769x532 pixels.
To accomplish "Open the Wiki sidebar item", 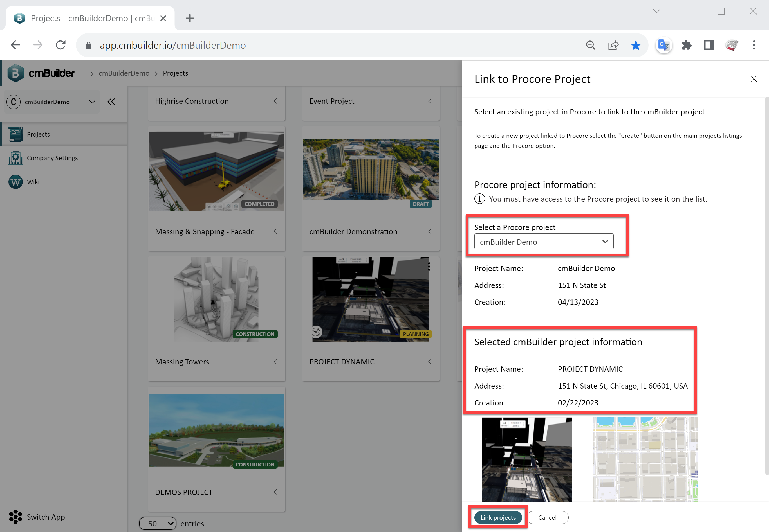I will tap(24, 182).
